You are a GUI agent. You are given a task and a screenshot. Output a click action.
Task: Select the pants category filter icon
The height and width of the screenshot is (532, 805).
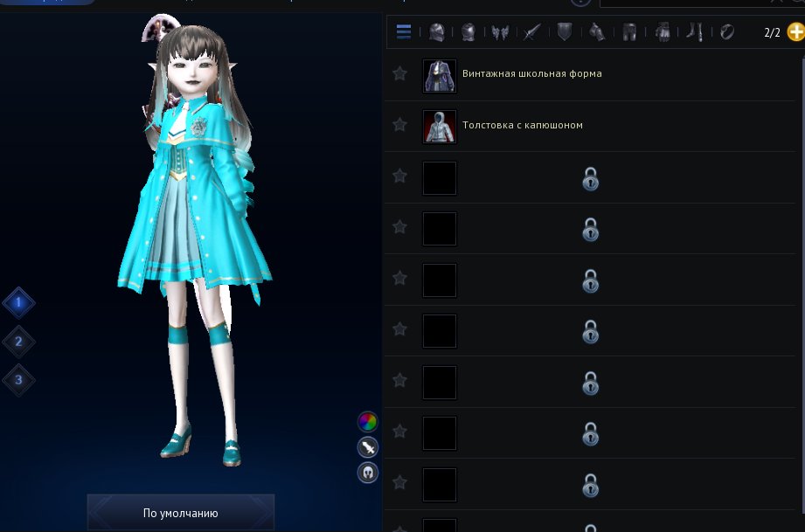628,33
